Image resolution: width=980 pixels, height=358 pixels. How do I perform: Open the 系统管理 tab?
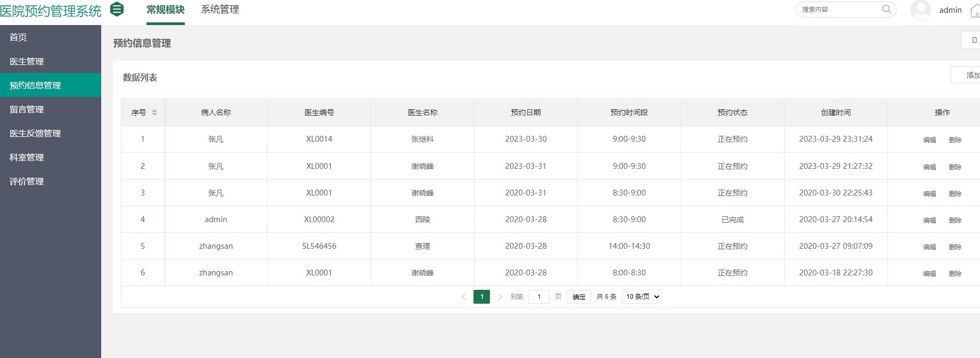220,10
